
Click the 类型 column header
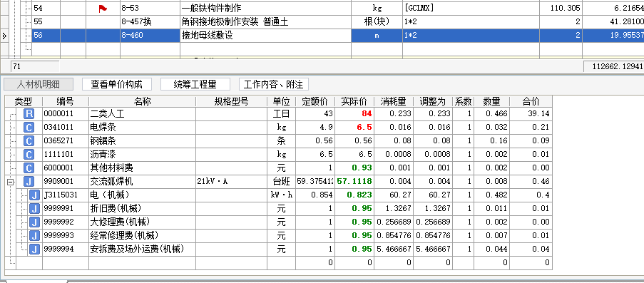coord(24,101)
